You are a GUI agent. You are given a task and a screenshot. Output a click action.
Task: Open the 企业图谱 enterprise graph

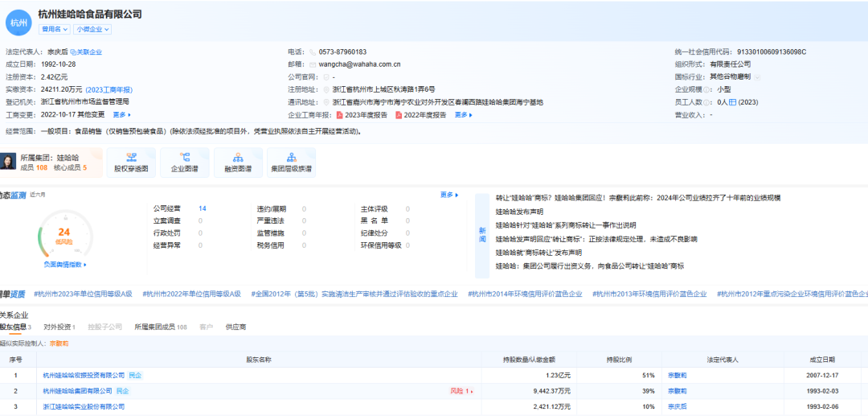point(184,163)
